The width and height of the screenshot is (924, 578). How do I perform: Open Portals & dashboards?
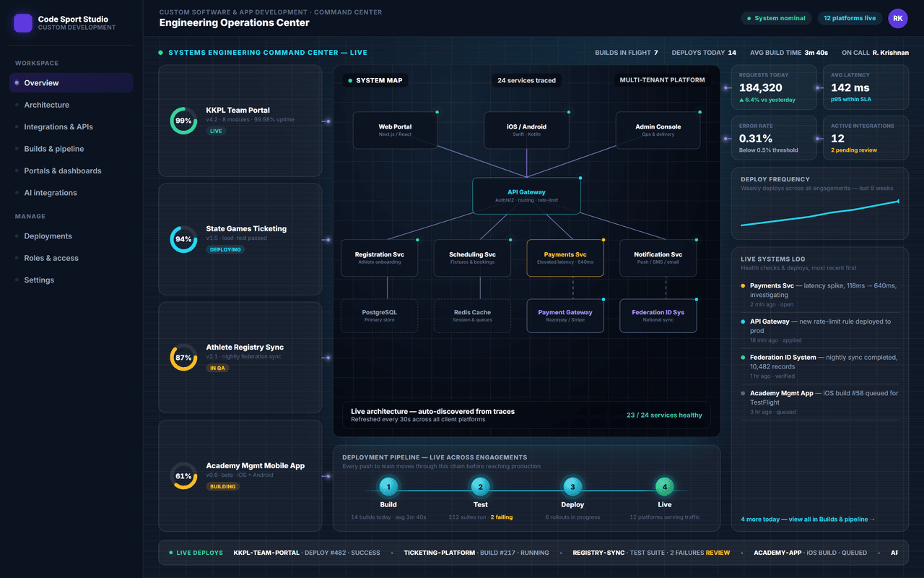pos(71,171)
